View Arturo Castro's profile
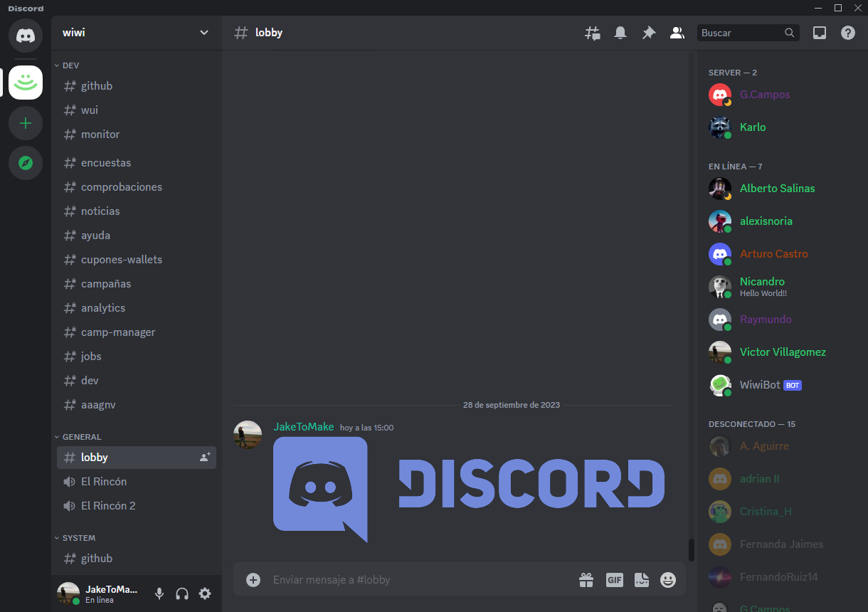This screenshot has width=868, height=612. [781, 254]
